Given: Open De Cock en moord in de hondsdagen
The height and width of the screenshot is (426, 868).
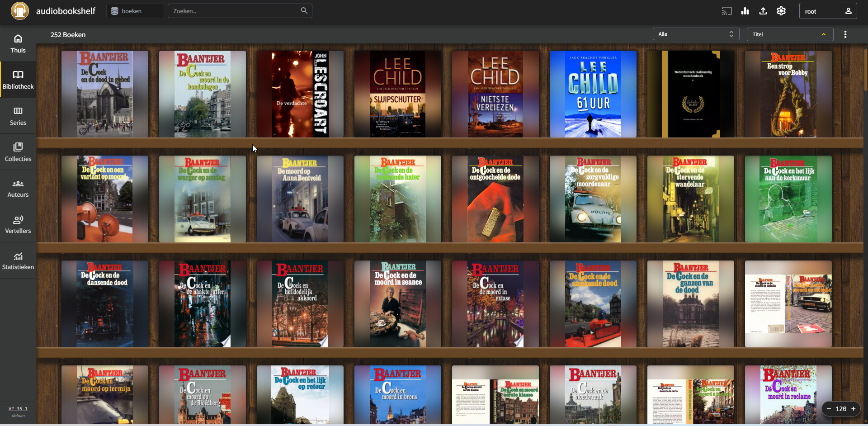Looking at the screenshot, I should [203, 94].
